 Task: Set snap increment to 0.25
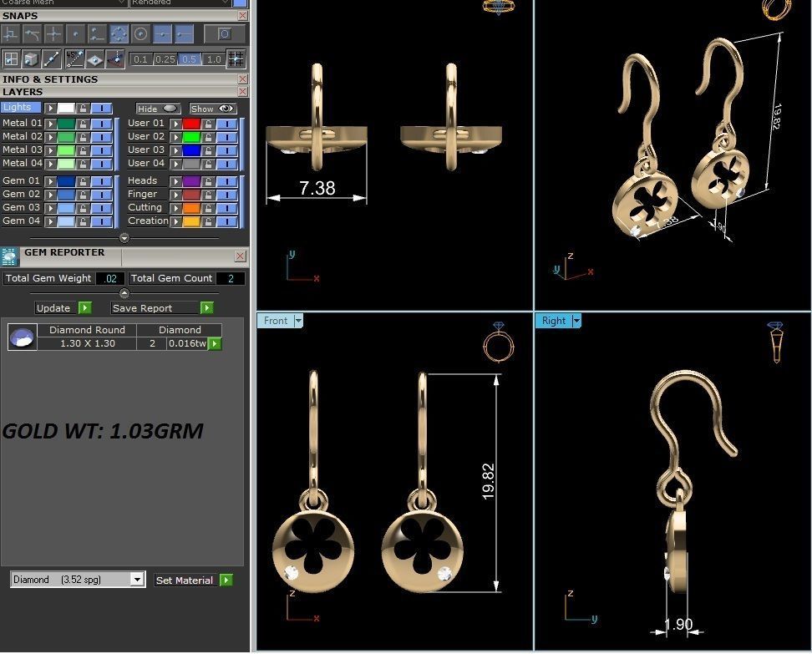[165, 59]
